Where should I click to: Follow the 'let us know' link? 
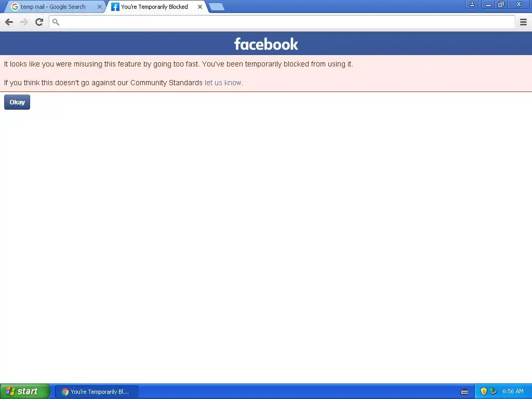tap(223, 83)
